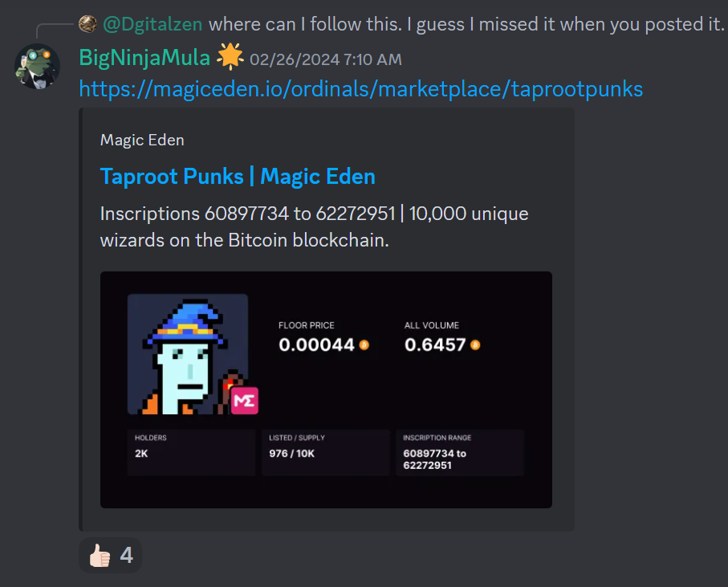
Task: Click the Bitcoin icon beside all volume
Action: [475, 344]
